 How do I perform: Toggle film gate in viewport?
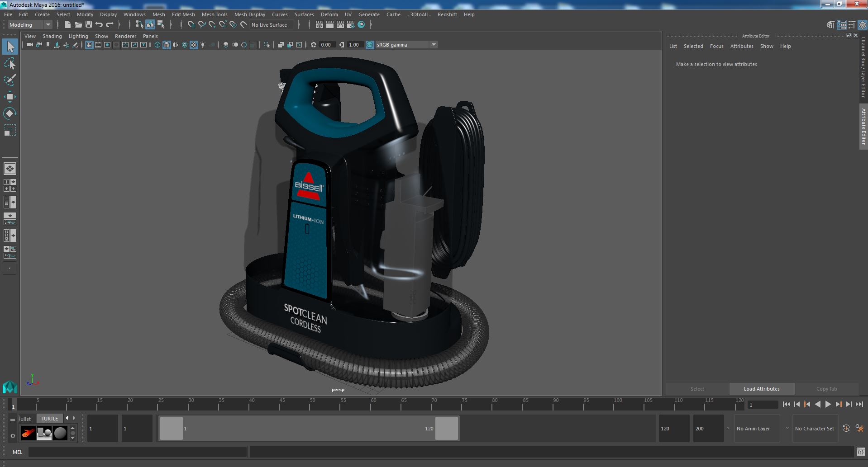coord(98,45)
